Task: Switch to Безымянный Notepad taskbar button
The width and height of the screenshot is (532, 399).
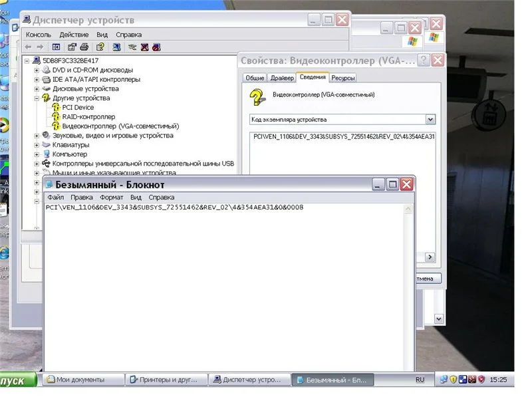Action: pos(333,380)
